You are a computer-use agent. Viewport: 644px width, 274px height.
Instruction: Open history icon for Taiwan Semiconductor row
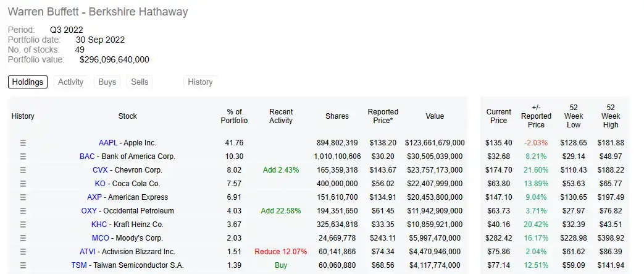point(23,265)
